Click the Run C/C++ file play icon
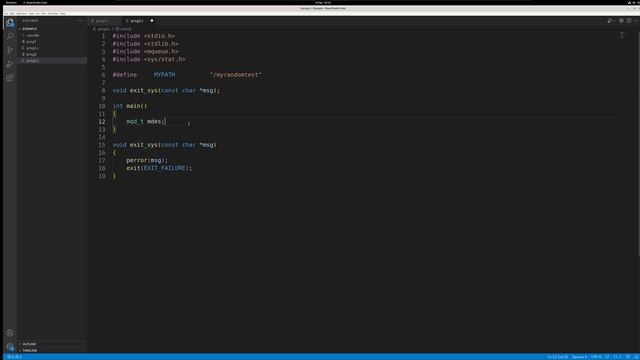 pyautogui.click(x=609, y=20)
